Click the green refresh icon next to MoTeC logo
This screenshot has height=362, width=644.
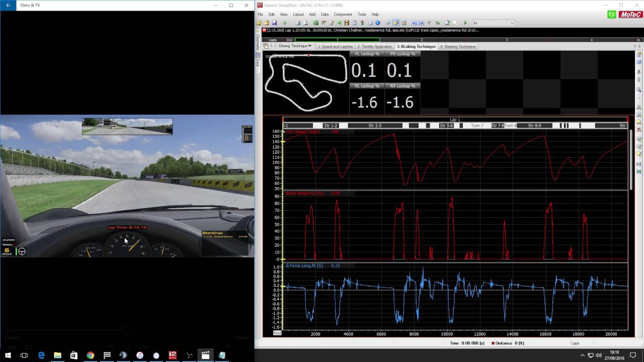612,15
